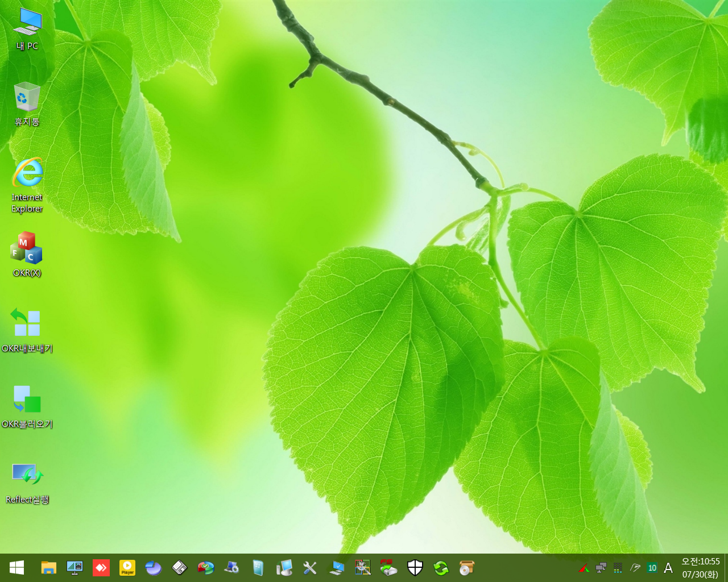Image resolution: width=728 pixels, height=582 pixels.
Task: Open the blue Windows box taskbar icon
Action: coord(258,568)
